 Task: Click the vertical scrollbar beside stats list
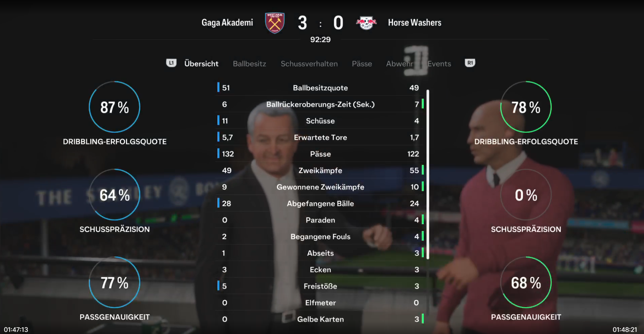(428, 174)
